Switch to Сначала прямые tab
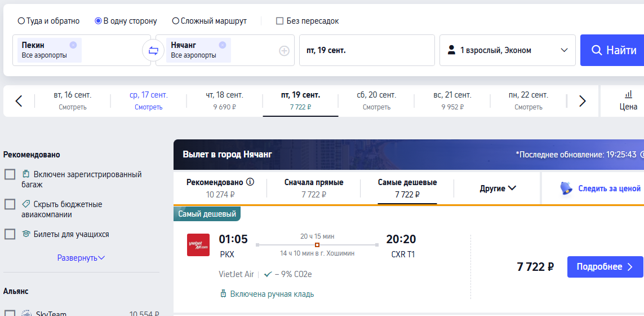Viewport: 644px width, 316px height. [x=314, y=188]
